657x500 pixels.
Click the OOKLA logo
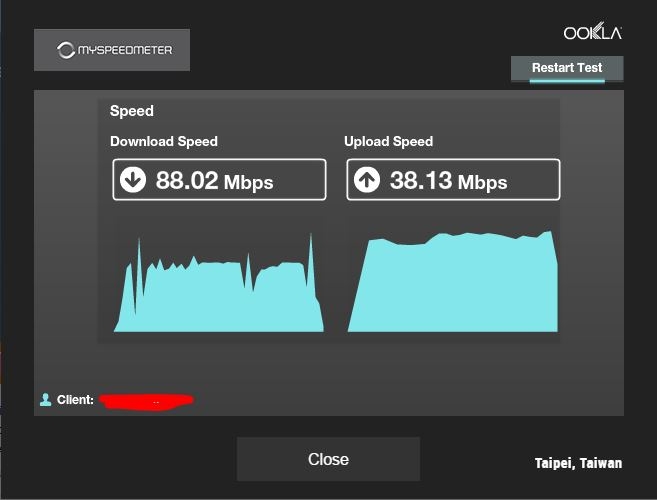(592, 31)
